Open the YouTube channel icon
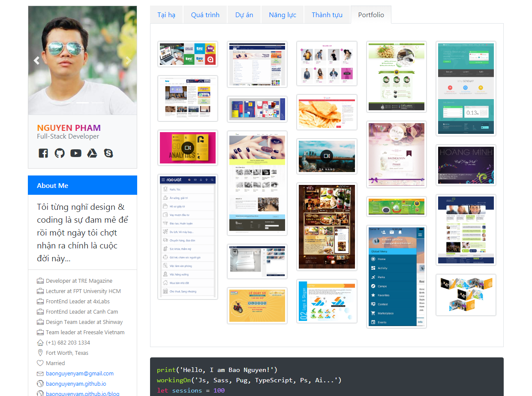Screen dimensions: 532x396 pyautogui.click(x=76, y=153)
